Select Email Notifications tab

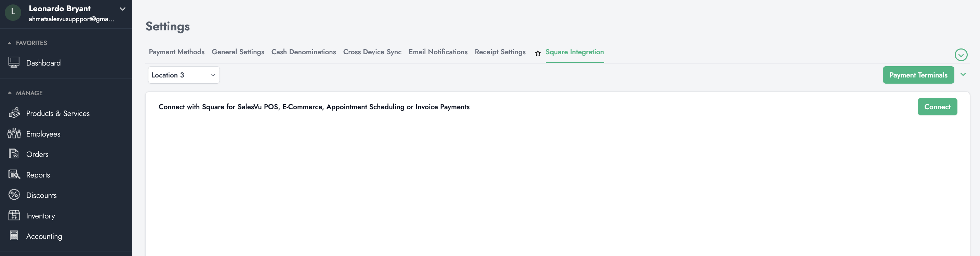click(x=438, y=52)
